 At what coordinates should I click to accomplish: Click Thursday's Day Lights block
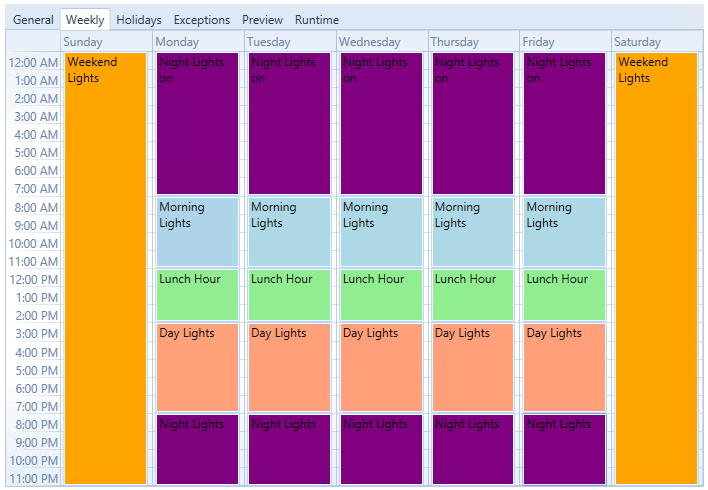click(x=473, y=367)
